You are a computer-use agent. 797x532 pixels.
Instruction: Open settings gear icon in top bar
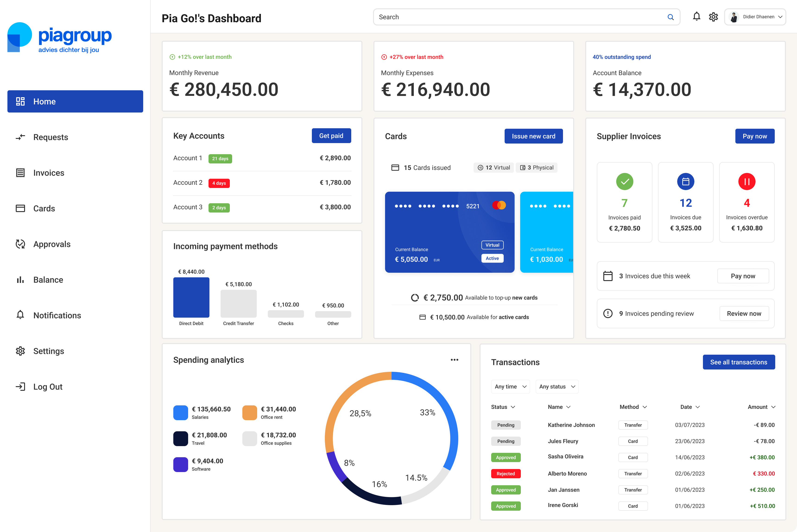tap(713, 17)
